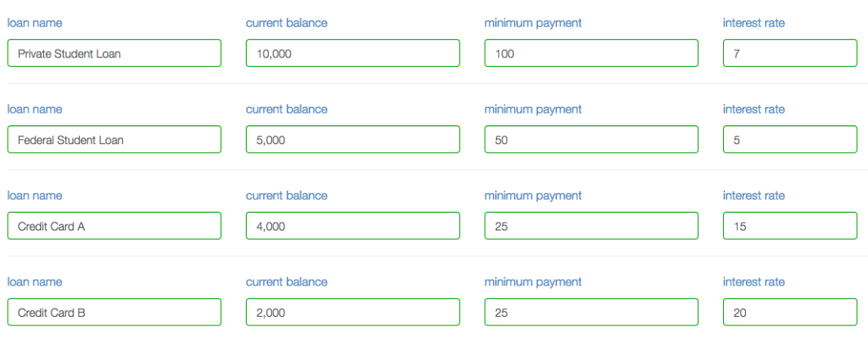Viewport: 868px width, 338px height.
Task: Click minimum payment field showing 100
Action: [x=591, y=53]
